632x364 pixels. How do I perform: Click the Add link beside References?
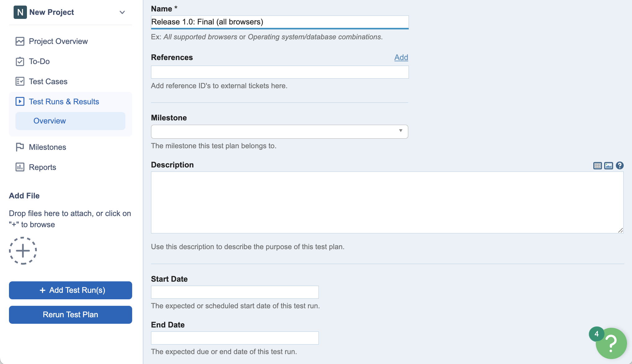(401, 58)
